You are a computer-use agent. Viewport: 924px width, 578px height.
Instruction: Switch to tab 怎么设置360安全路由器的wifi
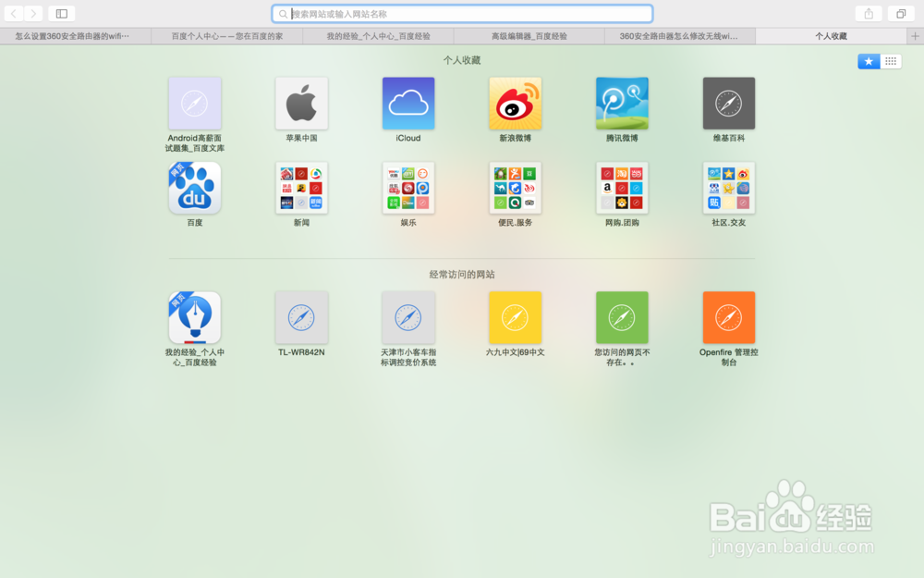[76, 36]
